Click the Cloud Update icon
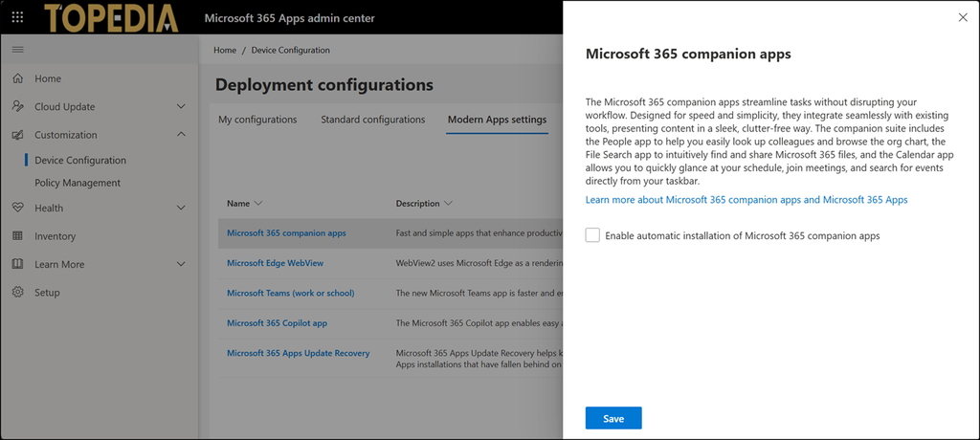Screen dimensions: 980x440 click(17, 107)
